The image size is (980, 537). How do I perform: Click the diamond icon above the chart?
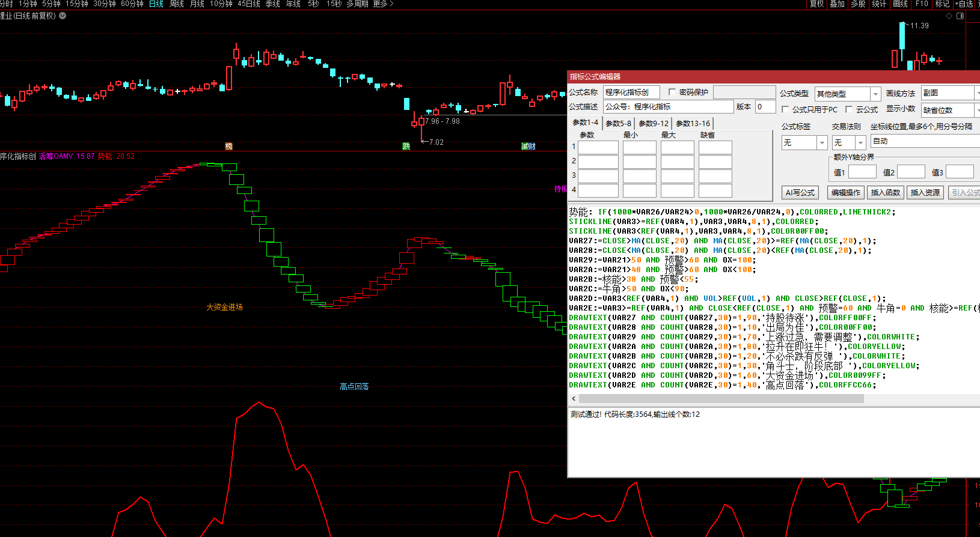[x=949, y=16]
